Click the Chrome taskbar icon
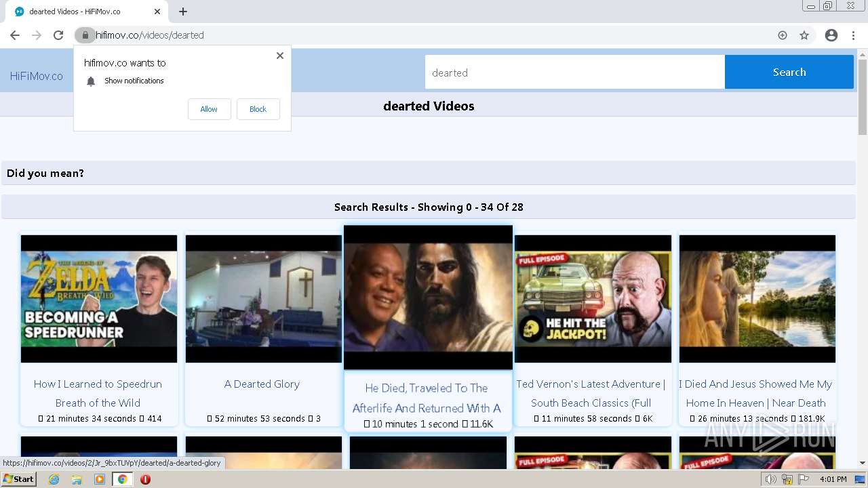868x488 pixels. tap(123, 479)
